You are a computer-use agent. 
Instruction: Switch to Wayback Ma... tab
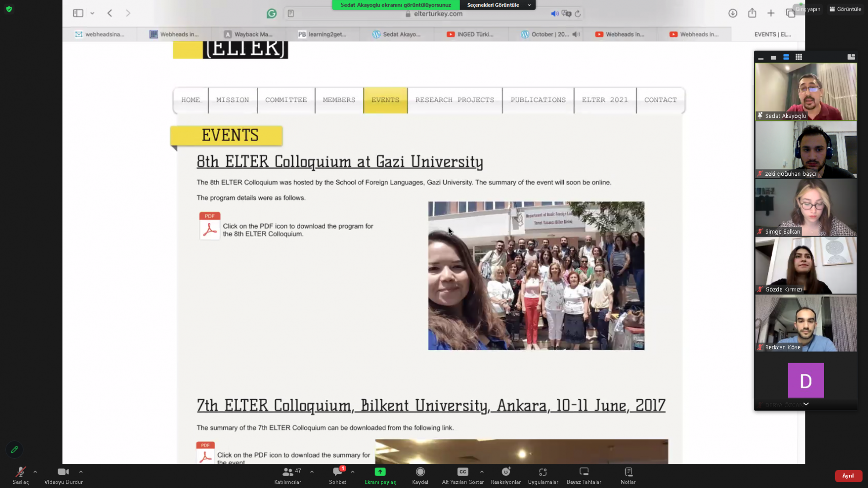pyautogui.click(x=248, y=34)
